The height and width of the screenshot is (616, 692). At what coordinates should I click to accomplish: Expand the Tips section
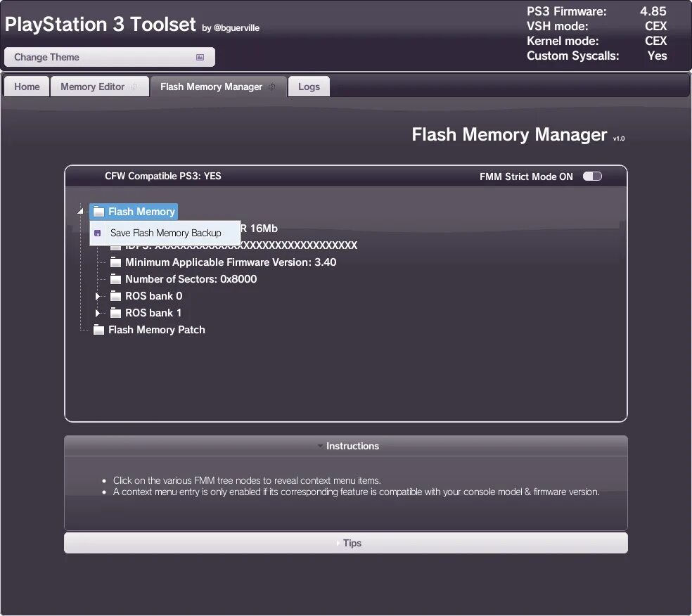coord(346,543)
